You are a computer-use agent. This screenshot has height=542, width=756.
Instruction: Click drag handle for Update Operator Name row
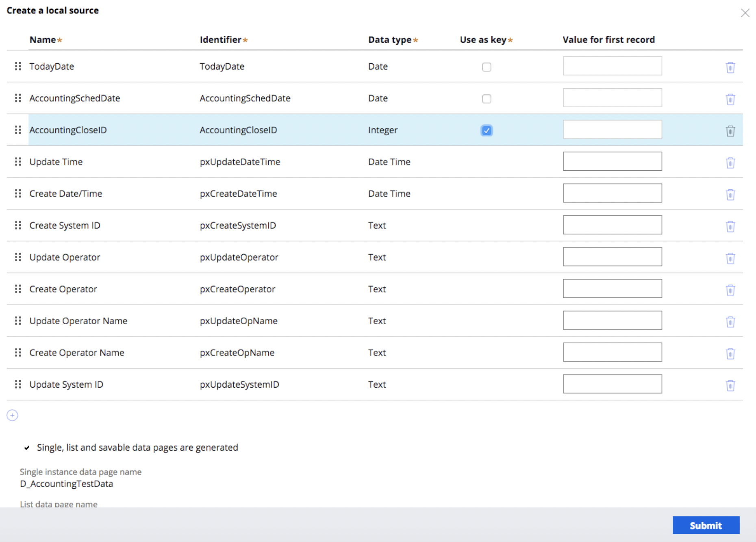(18, 321)
